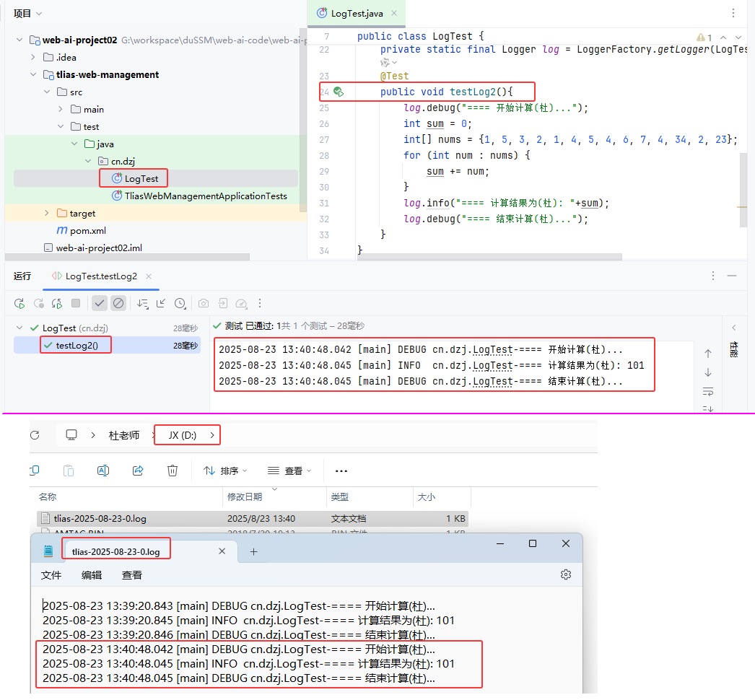The height and width of the screenshot is (700, 755).
Task: Click 杜老师 in the Explorer breadcrumb
Action: 124,435
